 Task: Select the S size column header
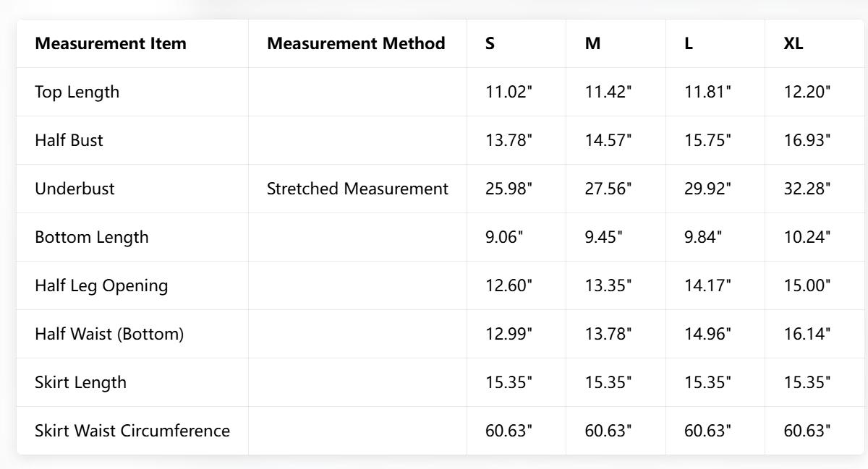pyautogui.click(x=490, y=43)
